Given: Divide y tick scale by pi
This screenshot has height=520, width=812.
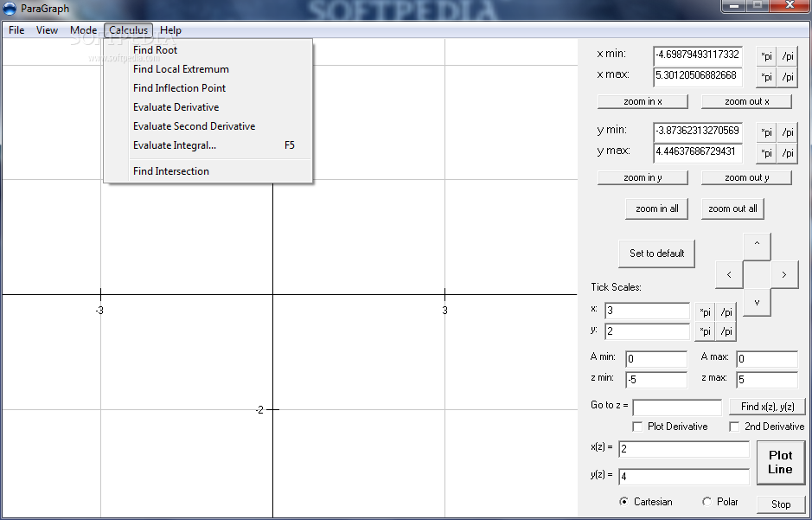Looking at the screenshot, I should tap(726, 331).
